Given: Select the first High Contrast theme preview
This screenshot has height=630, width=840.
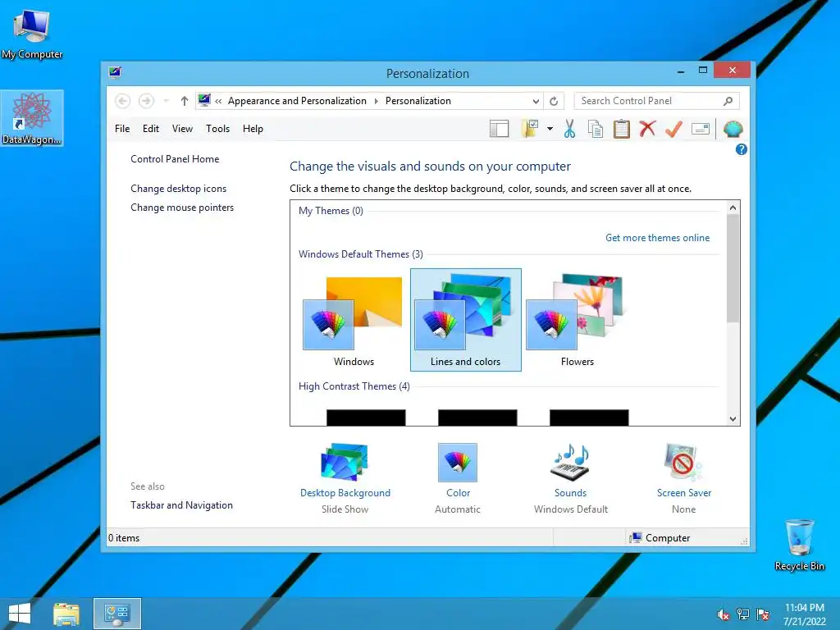Looking at the screenshot, I should 366,418.
